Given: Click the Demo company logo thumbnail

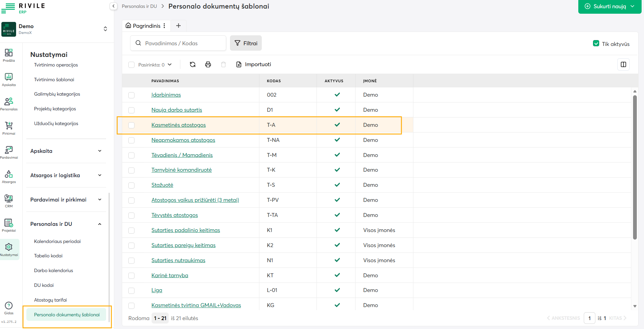Looking at the screenshot, I should coord(9,29).
